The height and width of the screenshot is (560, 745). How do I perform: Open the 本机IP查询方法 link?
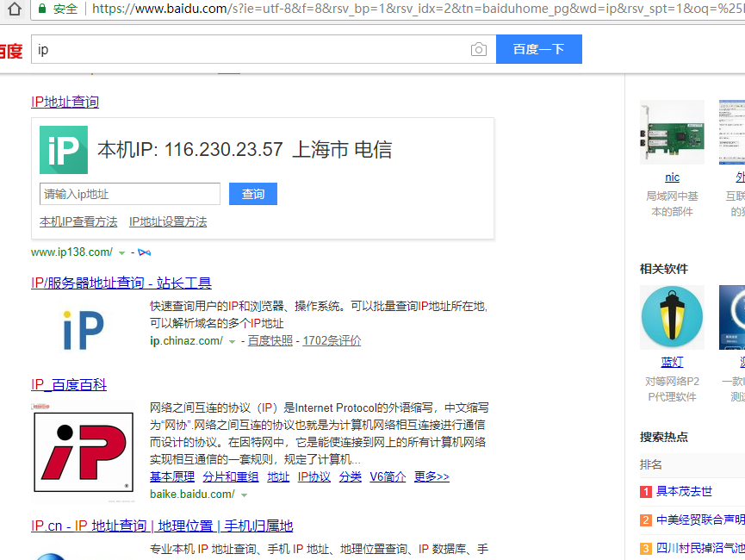click(78, 221)
